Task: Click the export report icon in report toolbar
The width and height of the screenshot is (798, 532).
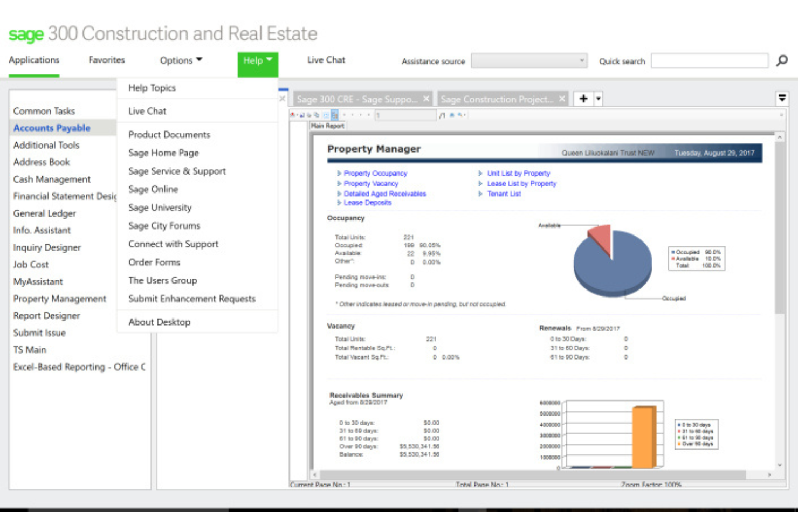Action: (293, 115)
